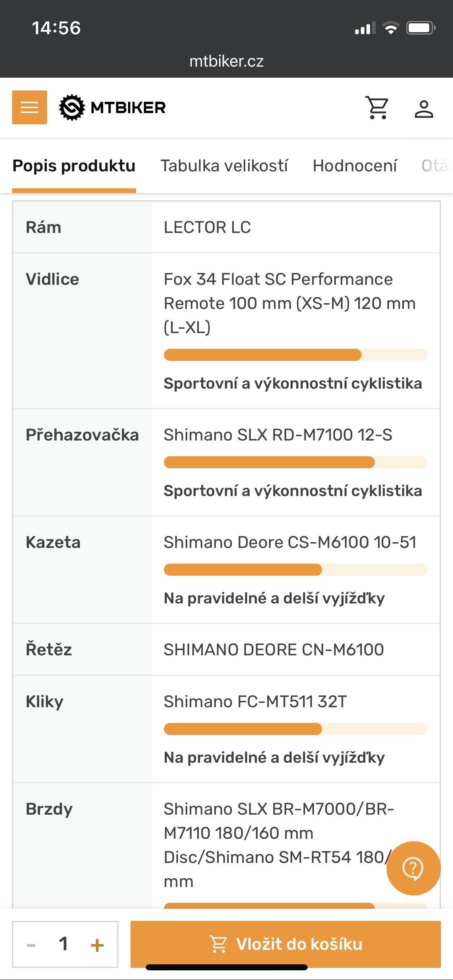Tap the Vidlice rating progress bar
This screenshot has height=980, width=453.
pos(296,355)
